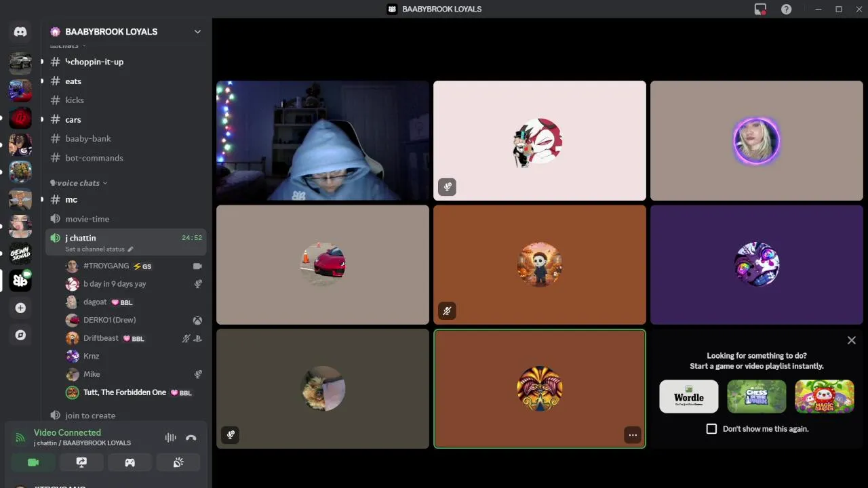868x488 pixels.
Task: Start the Chess in the Park activity
Action: pyautogui.click(x=757, y=396)
